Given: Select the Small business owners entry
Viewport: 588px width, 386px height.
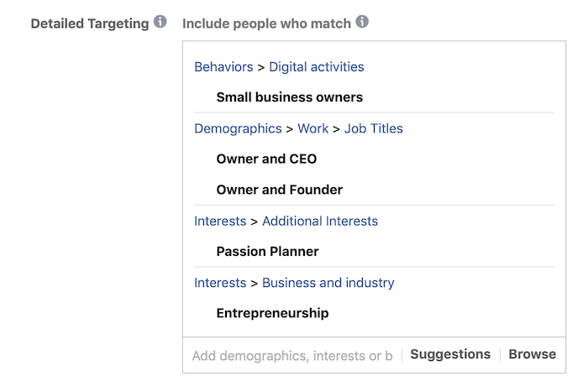Looking at the screenshot, I should [x=290, y=97].
